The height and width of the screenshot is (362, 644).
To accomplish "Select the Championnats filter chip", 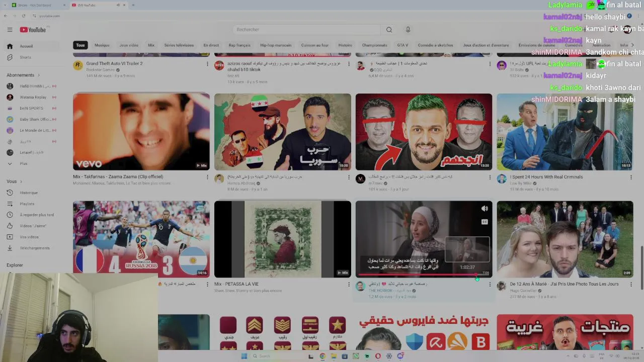I will pyautogui.click(x=375, y=45).
